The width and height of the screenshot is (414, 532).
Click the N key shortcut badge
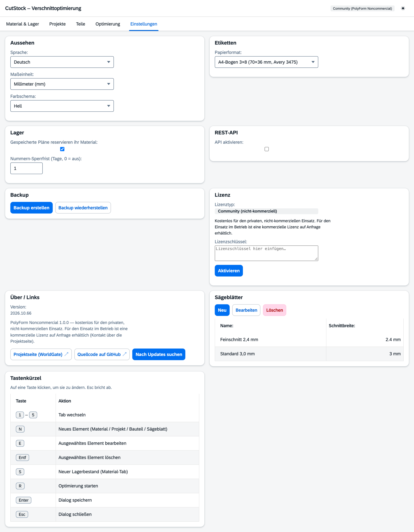click(x=20, y=429)
